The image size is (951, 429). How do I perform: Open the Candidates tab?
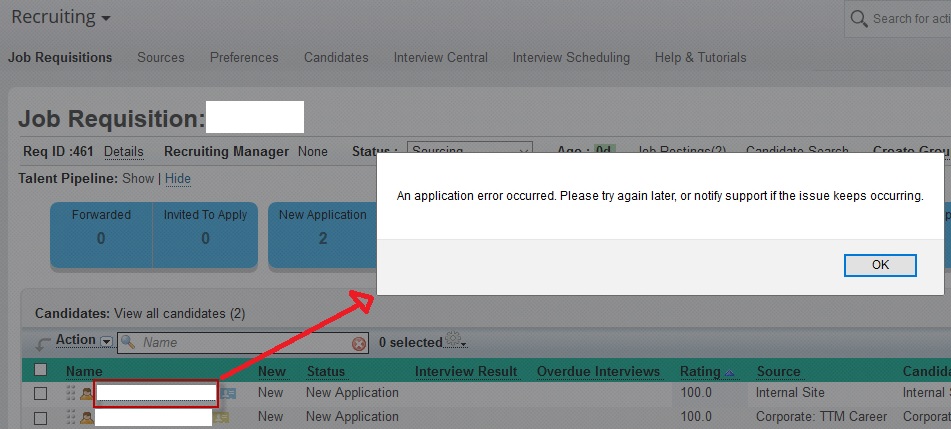(x=336, y=58)
